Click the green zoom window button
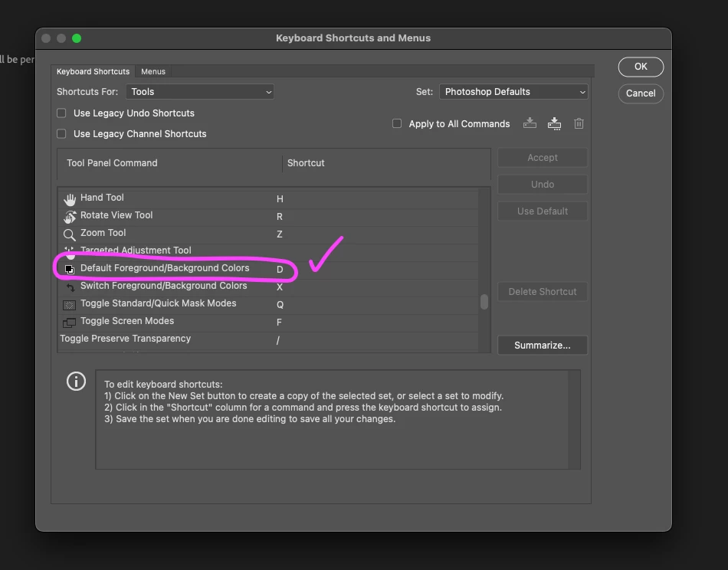 pyautogui.click(x=77, y=38)
